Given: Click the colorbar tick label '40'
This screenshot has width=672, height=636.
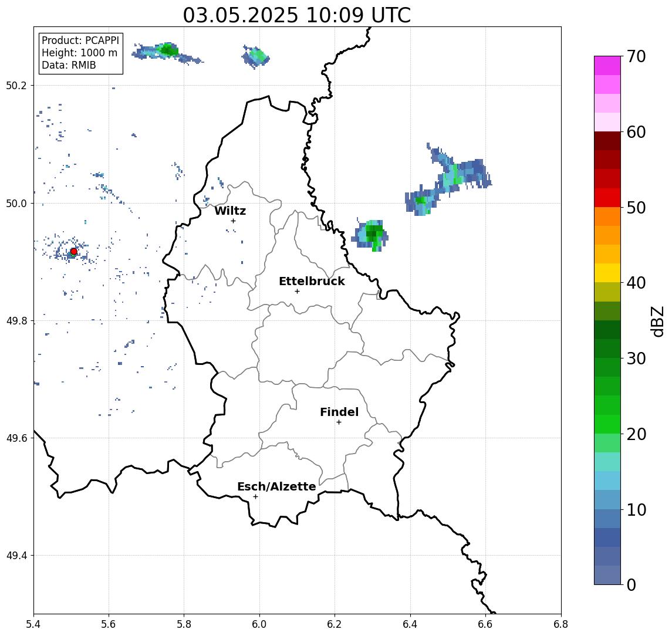Looking at the screenshot, I should click(x=636, y=283).
